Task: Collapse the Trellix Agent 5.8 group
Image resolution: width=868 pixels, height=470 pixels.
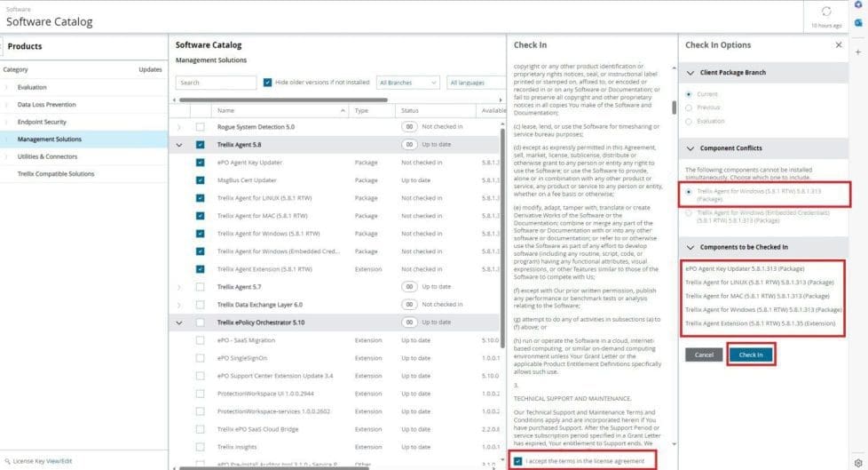Action: [x=180, y=144]
